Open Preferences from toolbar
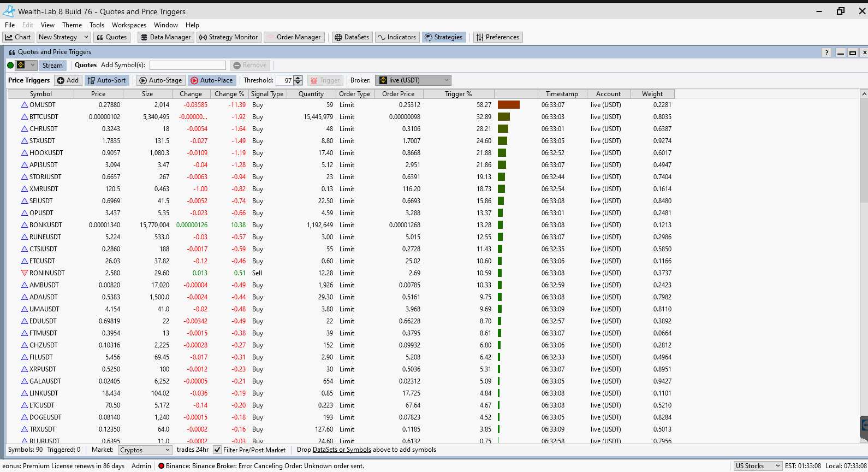 (x=498, y=37)
